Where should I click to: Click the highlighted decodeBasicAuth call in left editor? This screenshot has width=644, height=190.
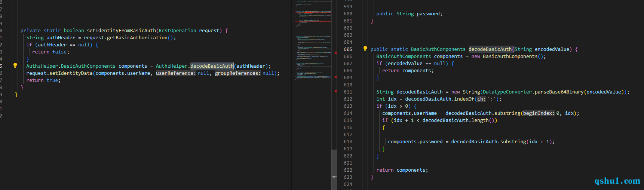(x=212, y=66)
